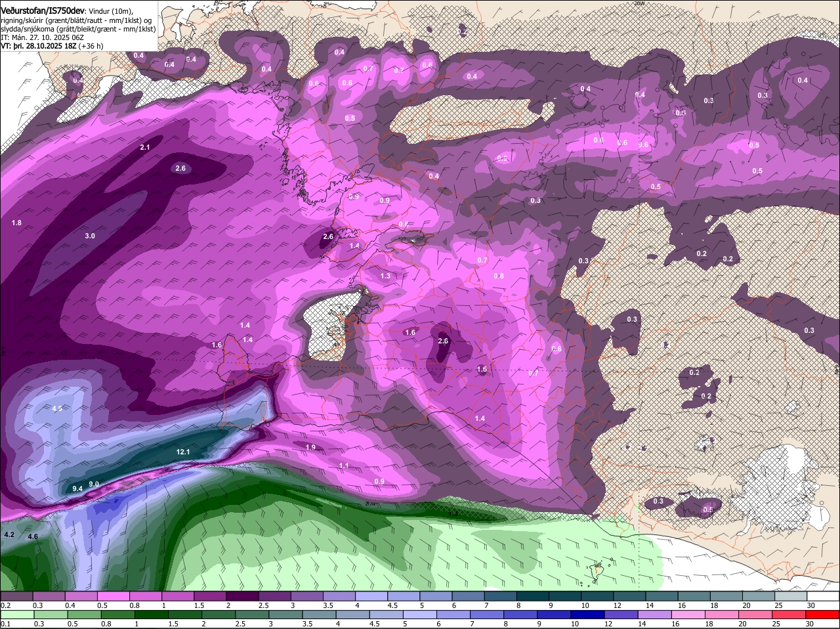Click the white 30 swatch in snow legend
This screenshot has width=840, height=629.
823,596
